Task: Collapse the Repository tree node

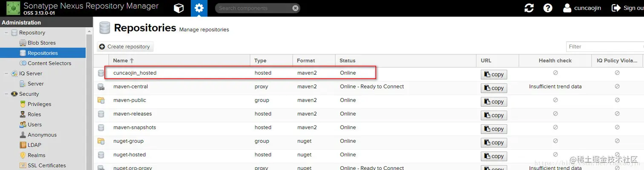Action: point(6,33)
